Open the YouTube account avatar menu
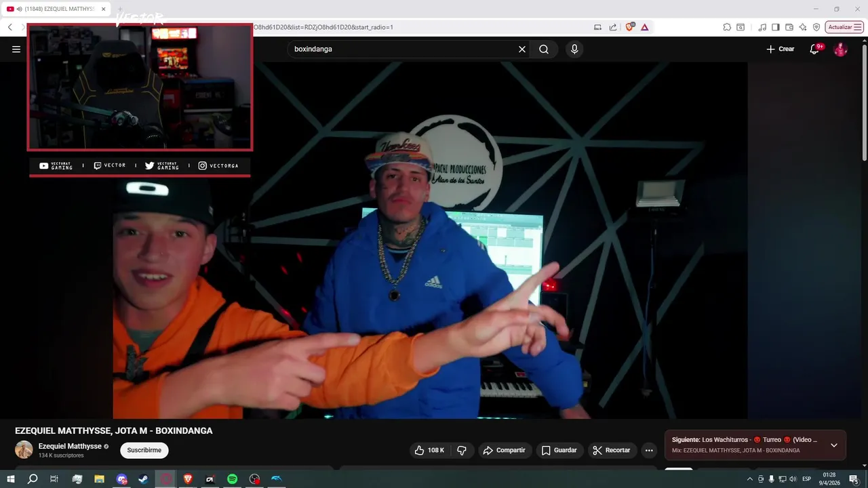The height and width of the screenshot is (488, 868). coord(840,49)
